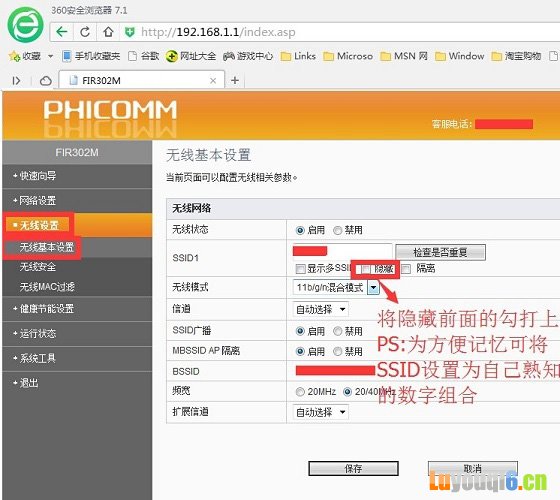Open the cloud tab icon
Viewport: 560px width, 500px height.
[x=46, y=81]
